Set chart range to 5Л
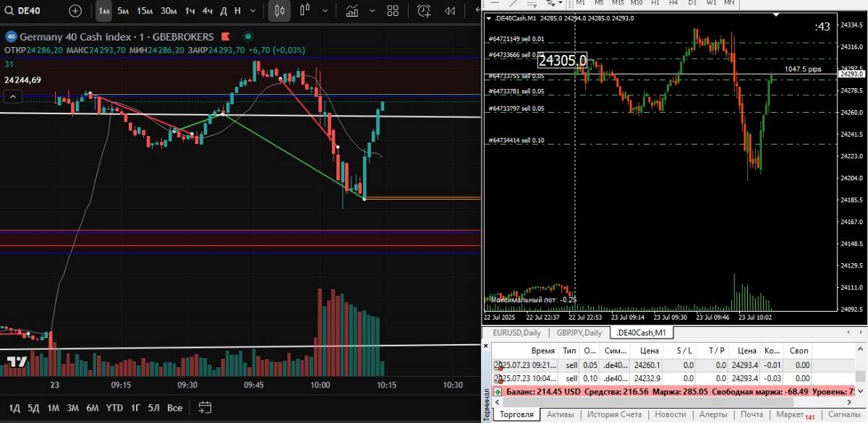868x423 pixels. tap(154, 408)
